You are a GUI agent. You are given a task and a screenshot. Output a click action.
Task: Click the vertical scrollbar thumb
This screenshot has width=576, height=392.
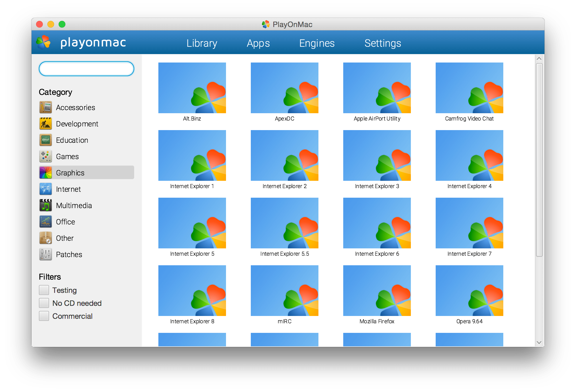point(539,160)
